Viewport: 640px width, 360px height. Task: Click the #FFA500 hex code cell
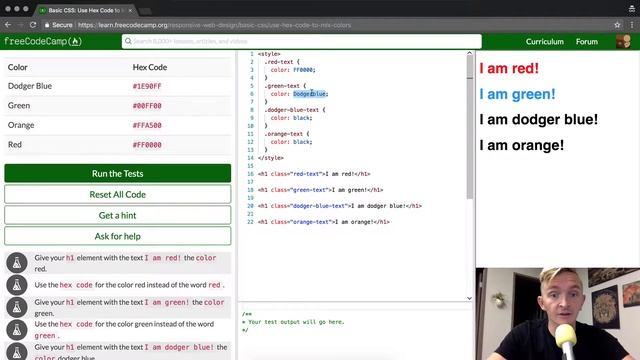pyautogui.click(x=147, y=125)
